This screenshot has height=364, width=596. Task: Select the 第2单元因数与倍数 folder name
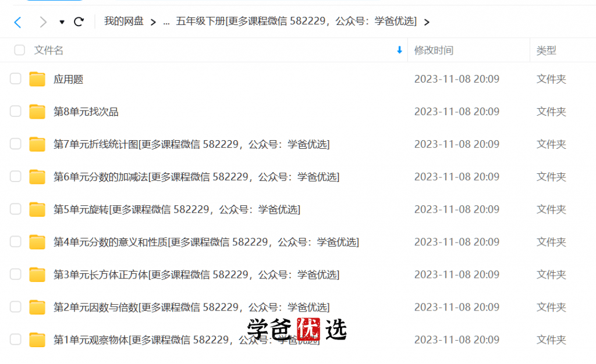[x=191, y=307]
